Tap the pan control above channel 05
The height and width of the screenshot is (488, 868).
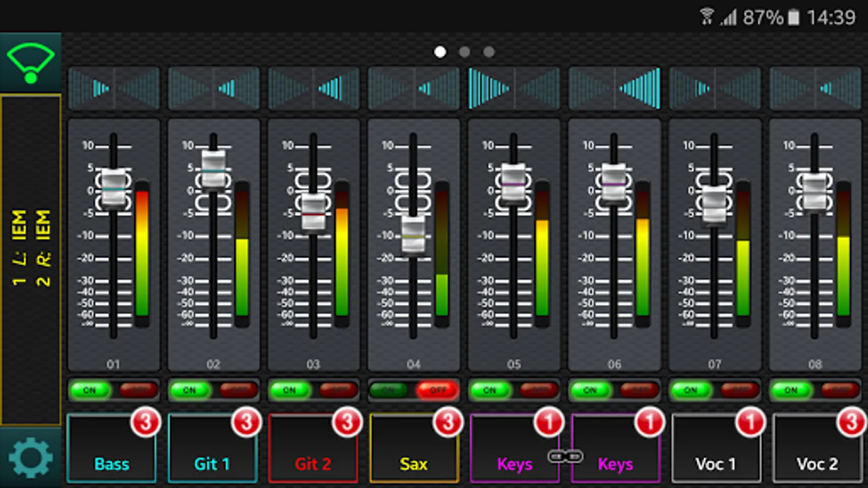point(514,88)
